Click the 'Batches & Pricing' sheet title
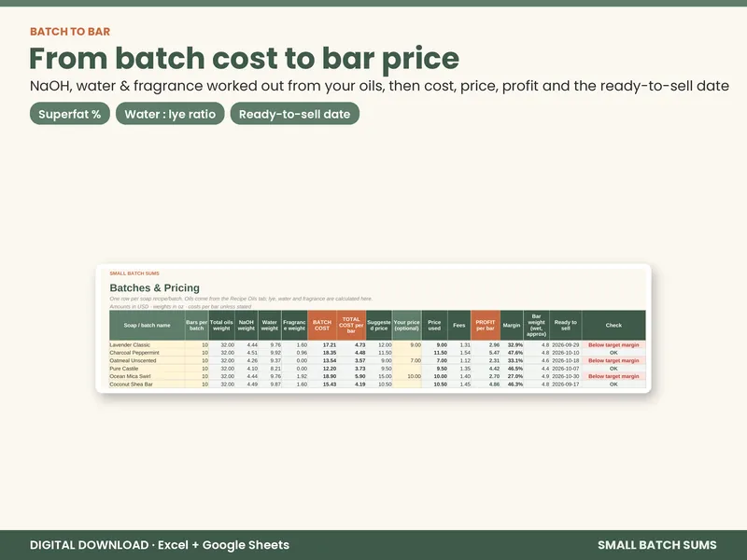The height and width of the screenshot is (560, 747). point(154,287)
